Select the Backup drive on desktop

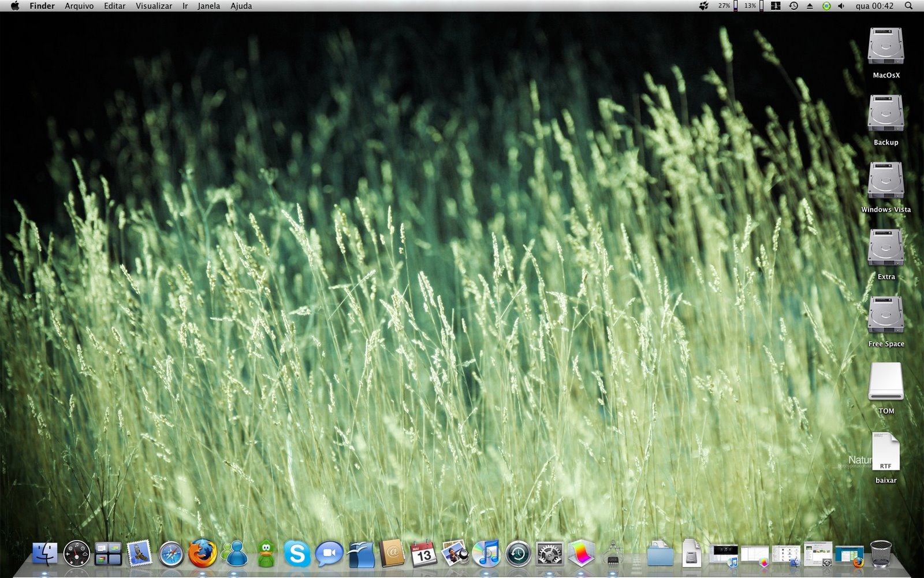coord(886,113)
